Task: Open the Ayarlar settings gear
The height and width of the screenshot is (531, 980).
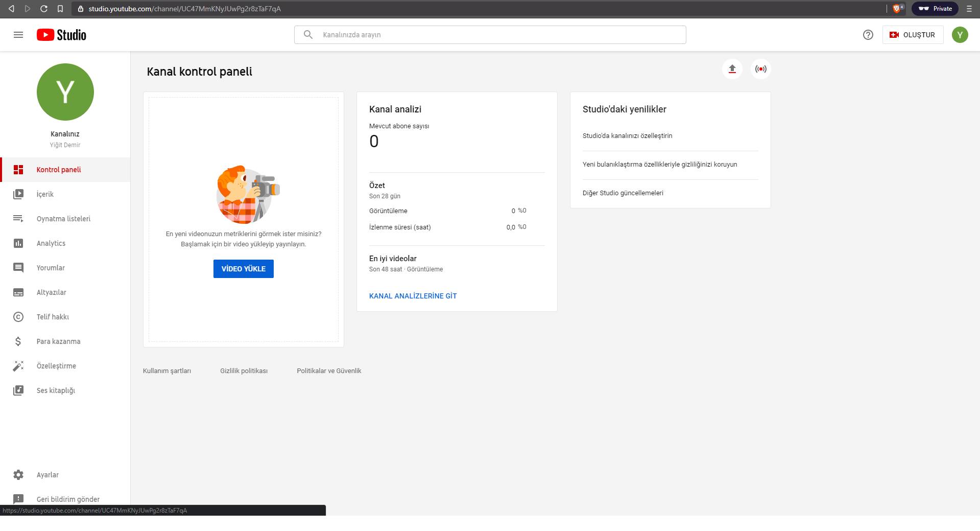Action: coord(18,475)
